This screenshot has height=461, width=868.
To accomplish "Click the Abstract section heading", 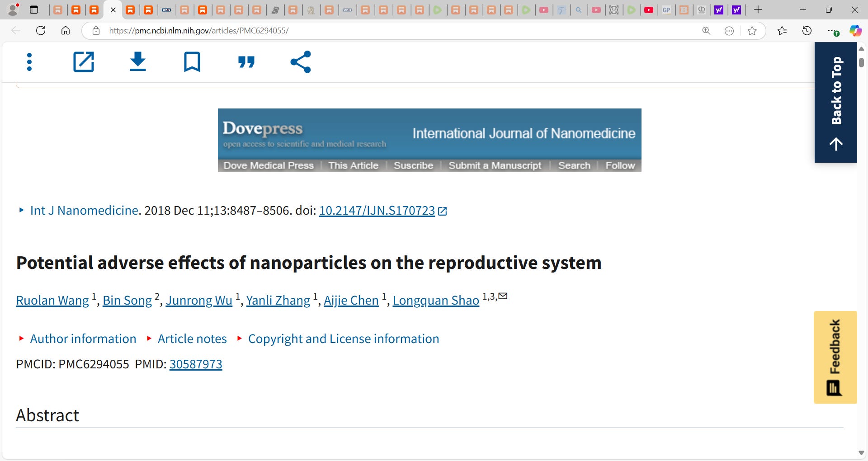I will (x=47, y=415).
